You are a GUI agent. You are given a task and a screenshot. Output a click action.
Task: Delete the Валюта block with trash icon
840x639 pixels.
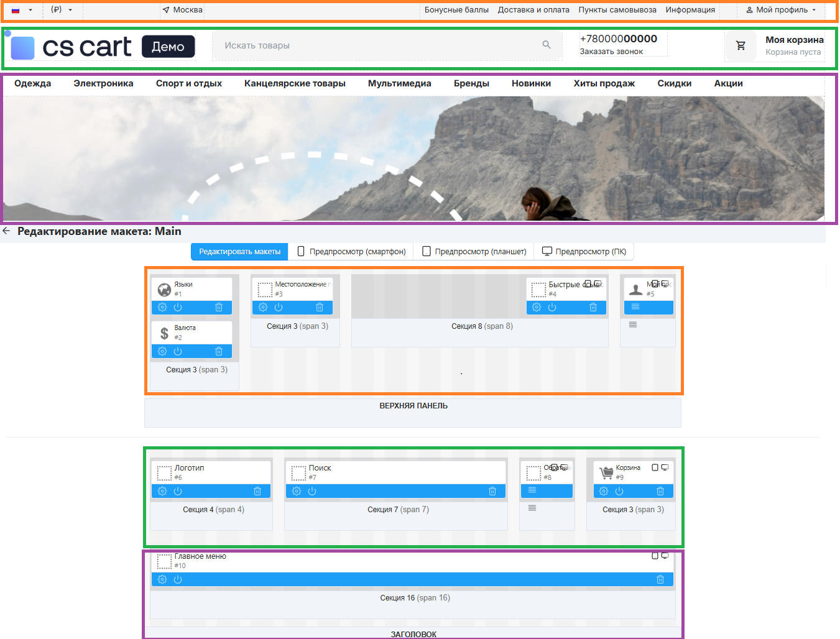pyautogui.click(x=219, y=352)
